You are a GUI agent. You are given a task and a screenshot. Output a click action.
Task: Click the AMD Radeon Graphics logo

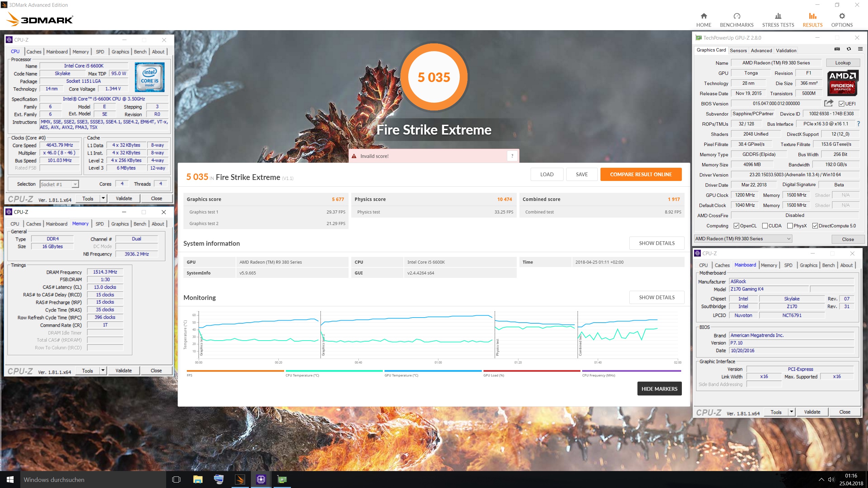coord(843,83)
